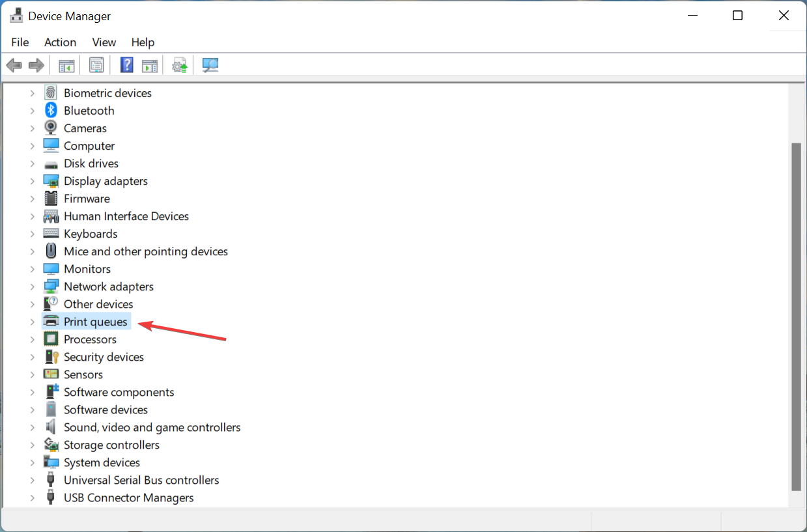Click the Show/Hide Action Pane toolbar icon

click(150, 65)
